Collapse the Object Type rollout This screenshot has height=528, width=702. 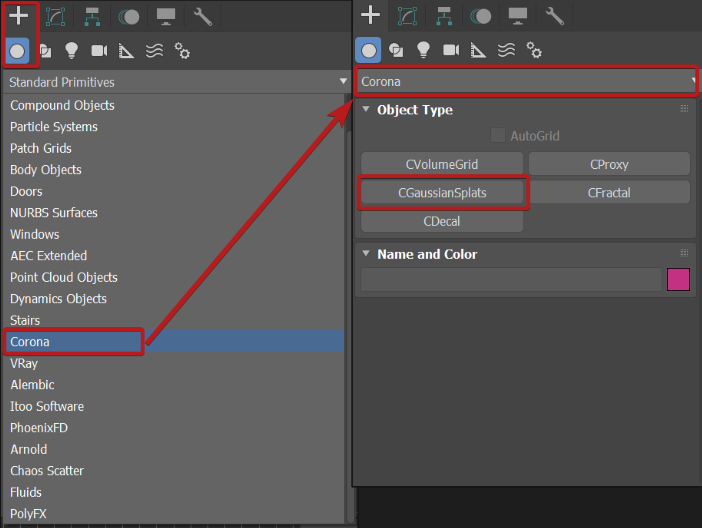[x=366, y=109]
